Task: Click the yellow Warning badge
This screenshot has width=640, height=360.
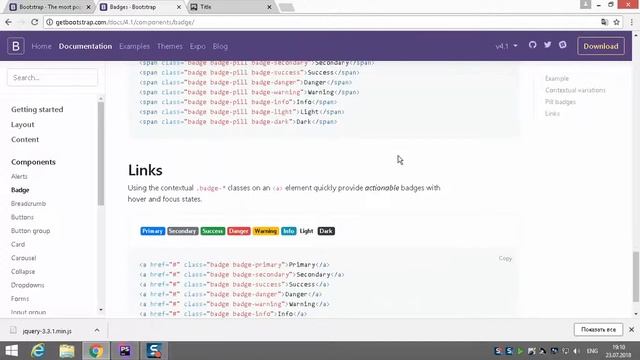Action: (x=265, y=231)
